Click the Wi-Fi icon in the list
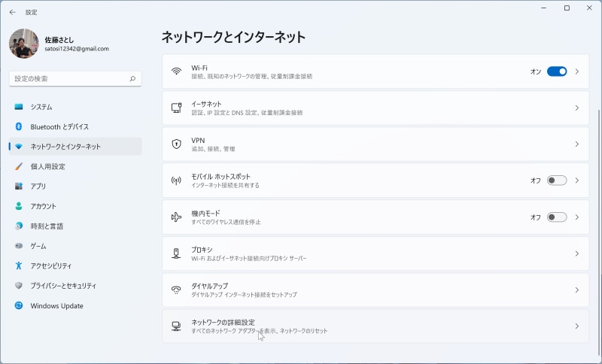Image resolution: width=602 pixels, height=364 pixels. tap(176, 71)
